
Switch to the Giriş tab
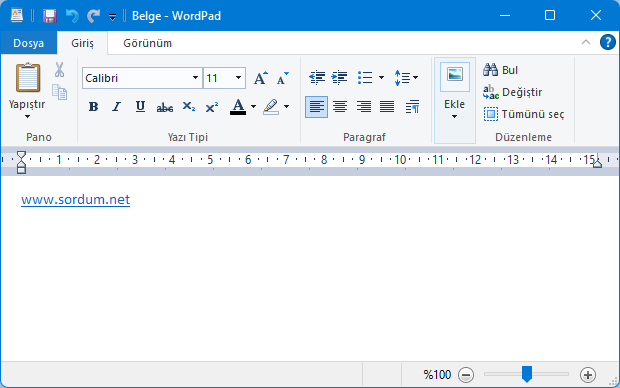(82, 43)
